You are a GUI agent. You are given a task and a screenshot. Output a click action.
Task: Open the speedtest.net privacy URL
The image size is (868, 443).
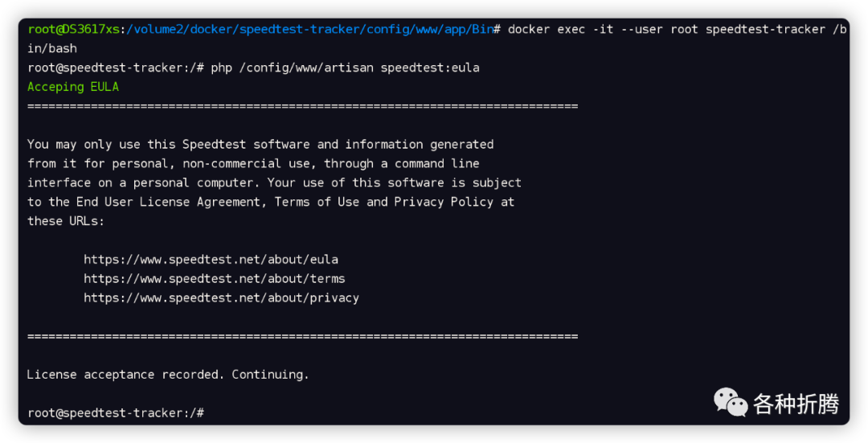pos(221,297)
